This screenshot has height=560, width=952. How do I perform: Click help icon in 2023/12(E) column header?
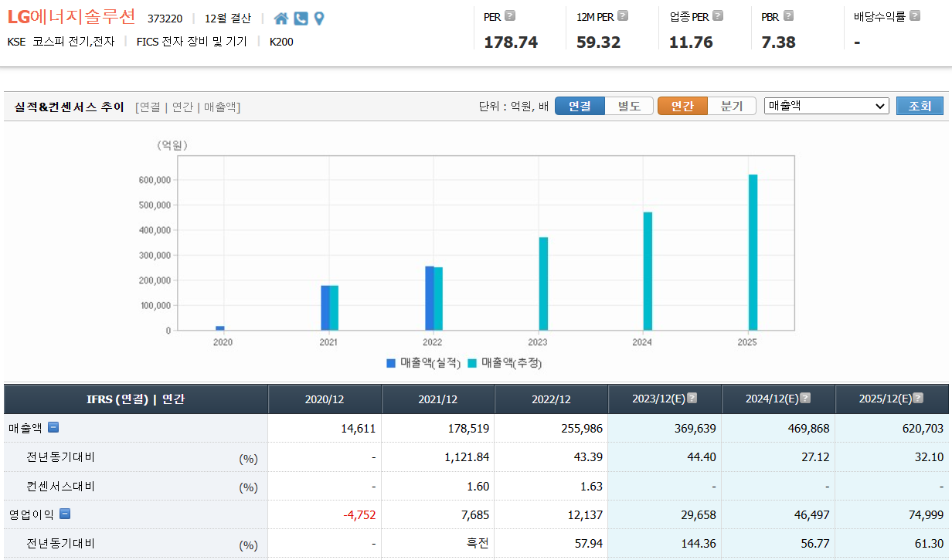pyautogui.click(x=692, y=399)
